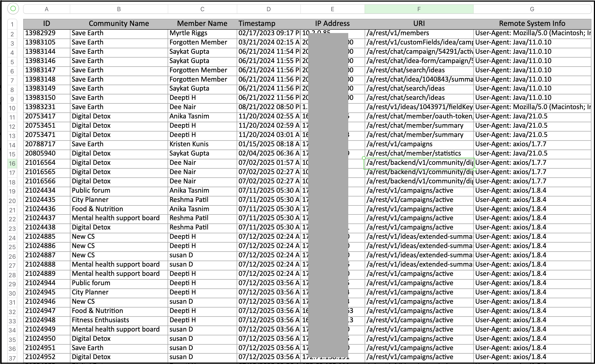Select ID cell 21024885
This screenshot has height=364, width=595.
[47, 237]
